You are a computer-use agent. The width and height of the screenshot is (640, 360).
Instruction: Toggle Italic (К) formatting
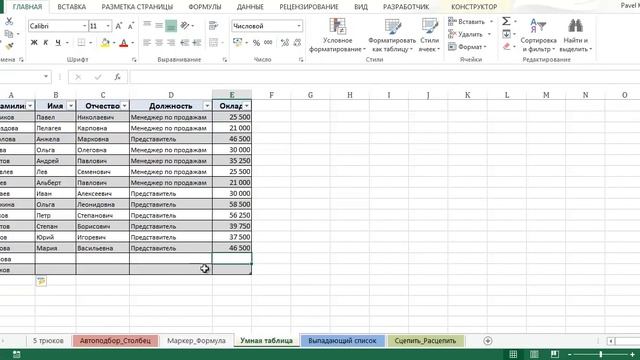[x=46, y=42]
